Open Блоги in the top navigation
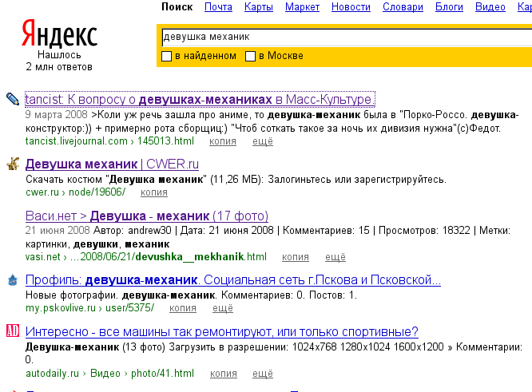Viewport: 532px width, 392px height. tap(449, 6)
